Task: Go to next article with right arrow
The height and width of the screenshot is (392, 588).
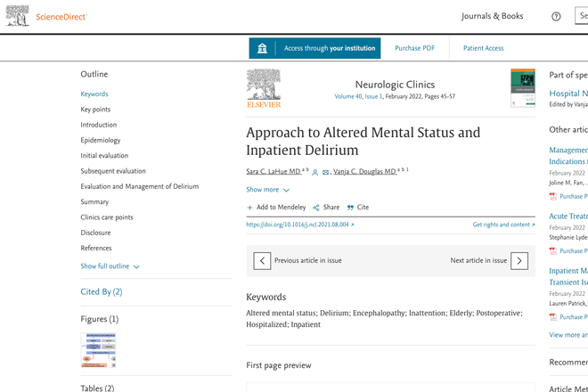Action: click(519, 261)
